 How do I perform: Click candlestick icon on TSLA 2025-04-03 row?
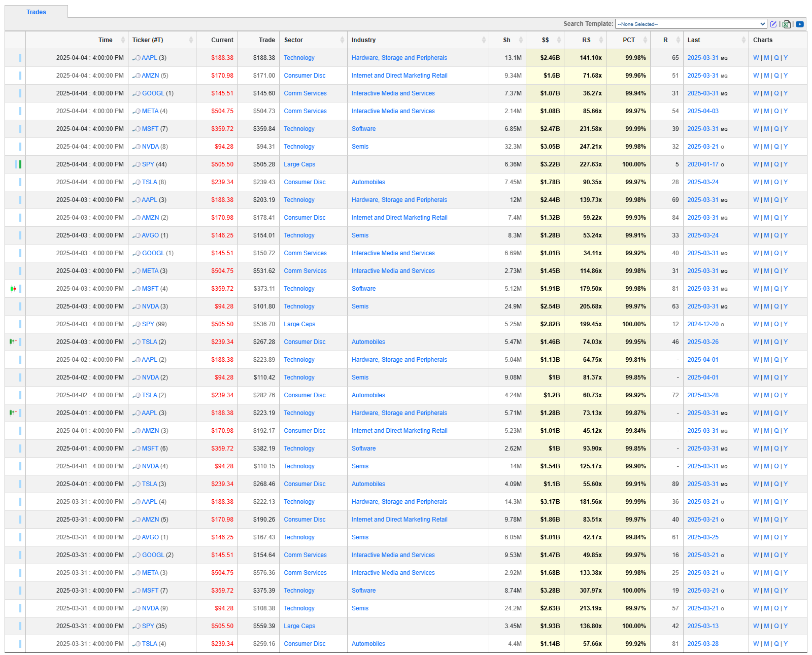tap(13, 341)
